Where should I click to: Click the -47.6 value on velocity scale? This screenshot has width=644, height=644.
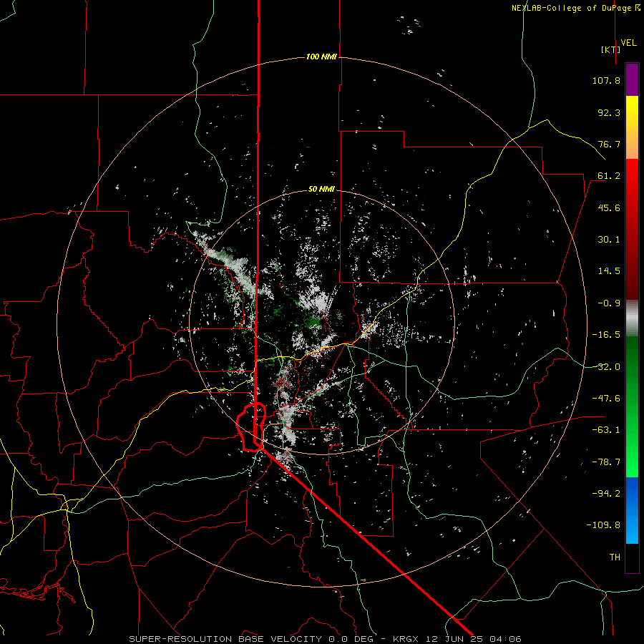point(606,399)
